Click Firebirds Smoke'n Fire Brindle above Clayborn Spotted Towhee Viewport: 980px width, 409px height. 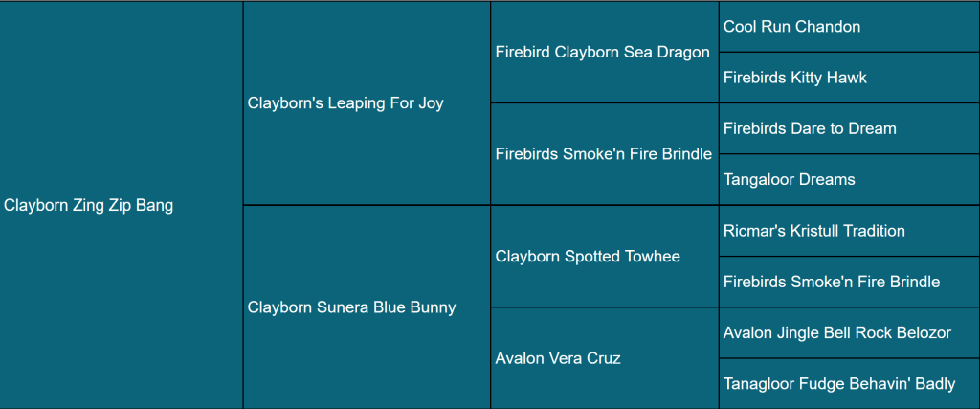(604, 154)
